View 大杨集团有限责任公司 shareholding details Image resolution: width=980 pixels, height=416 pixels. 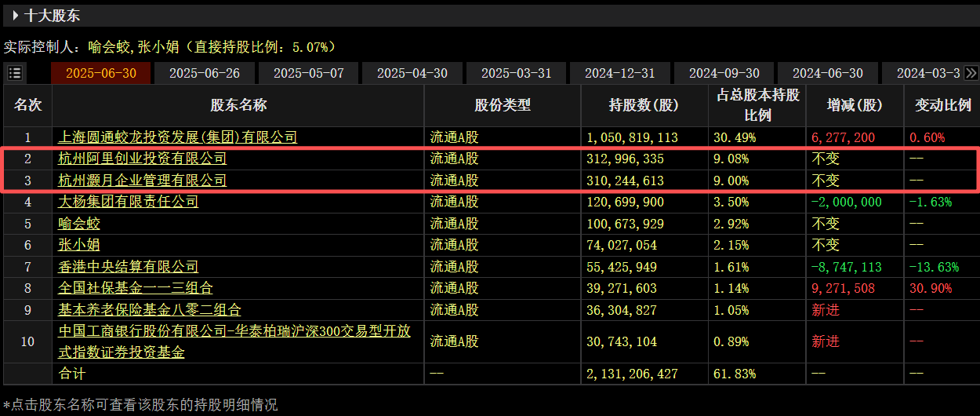(129, 202)
